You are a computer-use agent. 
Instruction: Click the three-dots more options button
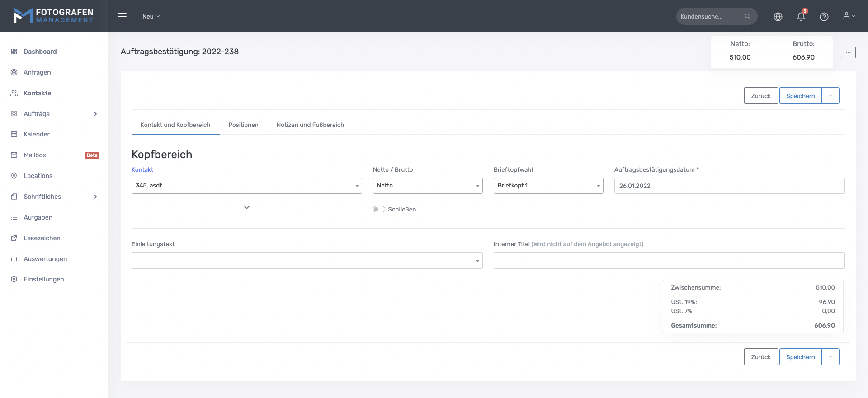click(x=848, y=52)
